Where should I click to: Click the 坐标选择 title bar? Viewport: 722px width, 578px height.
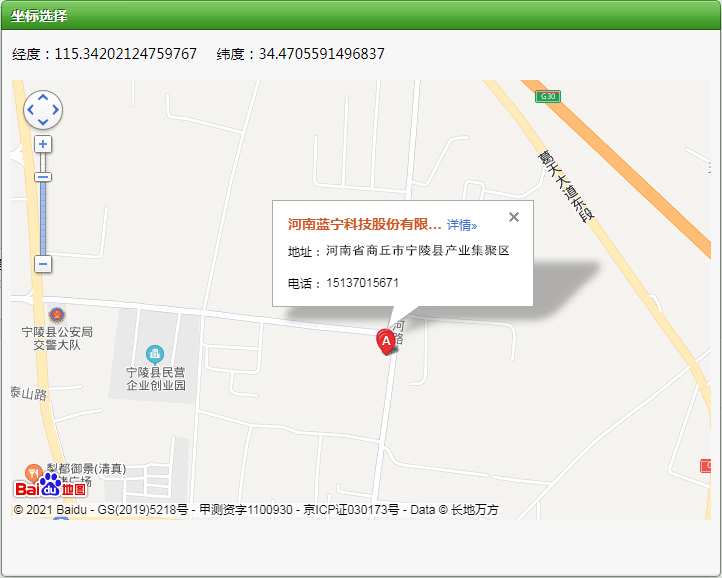coord(40,16)
